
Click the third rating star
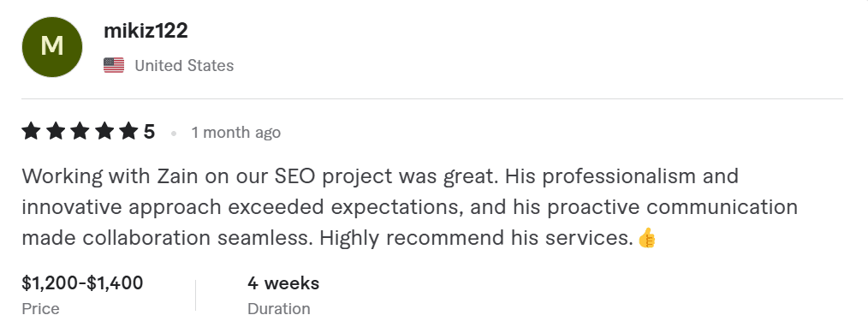click(x=80, y=132)
